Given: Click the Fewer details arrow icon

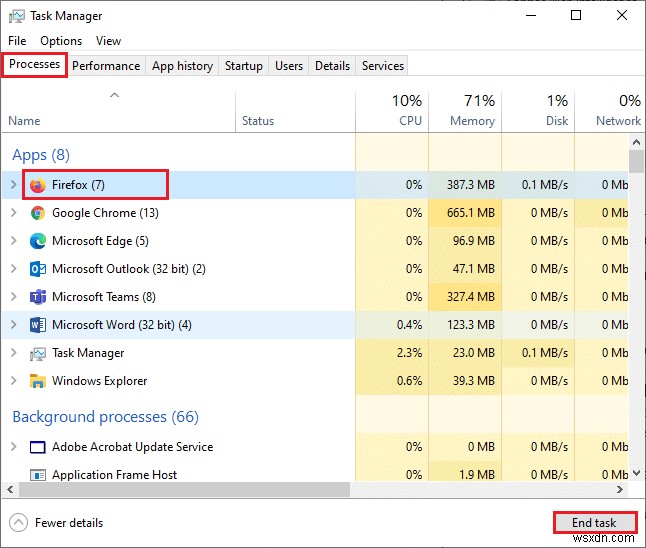Looking at the screenshot, I should (19, 523).
